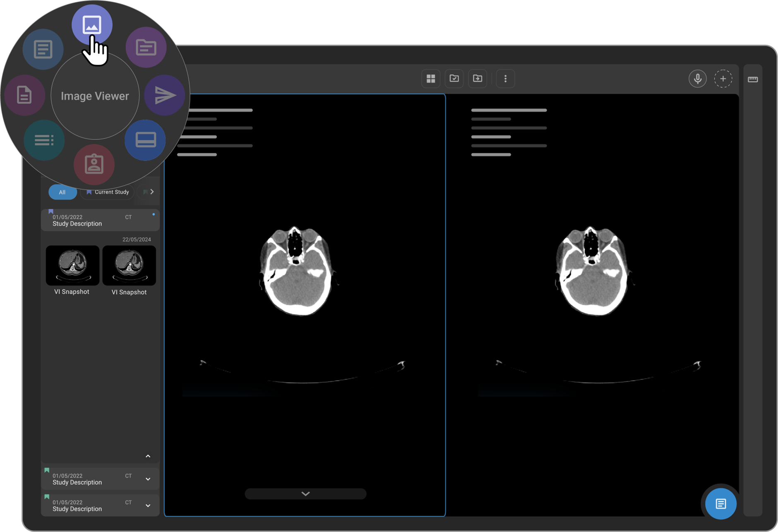Viewport: 778px width, 532px height.
Task: Click the send arrow icon in radial menu
Action: click(165, 95)
